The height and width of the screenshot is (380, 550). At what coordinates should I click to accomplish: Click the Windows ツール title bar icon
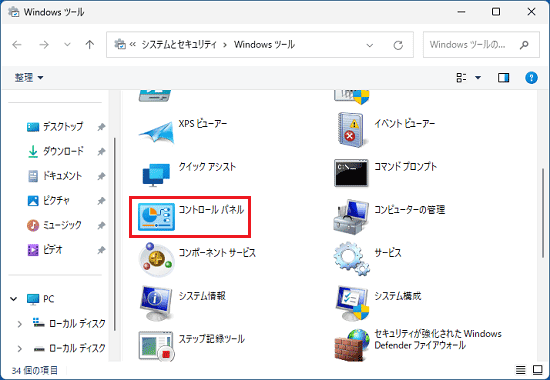pos(14,12)
